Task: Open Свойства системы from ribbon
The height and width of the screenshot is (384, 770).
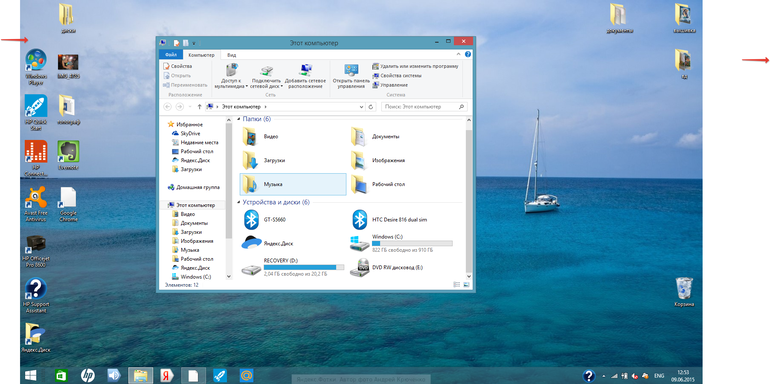Action: coord(397,76)
